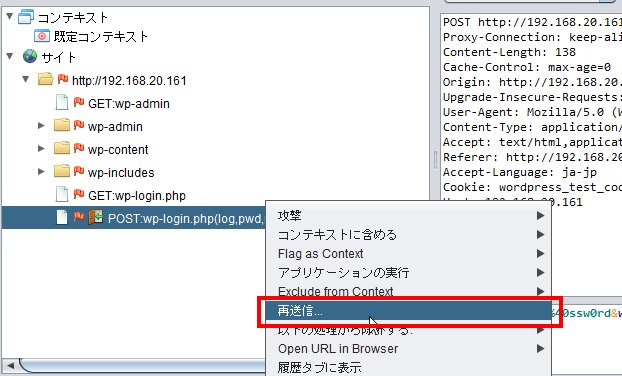Click the page icon of GET:wp-admin
The width and height of the screenshot is (622, 376).
(61, 102)
